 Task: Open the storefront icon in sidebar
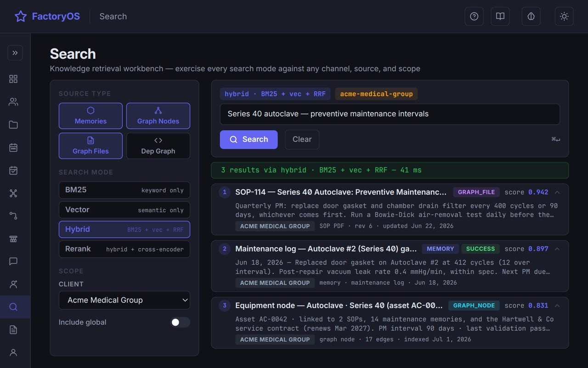click(13, 239)
